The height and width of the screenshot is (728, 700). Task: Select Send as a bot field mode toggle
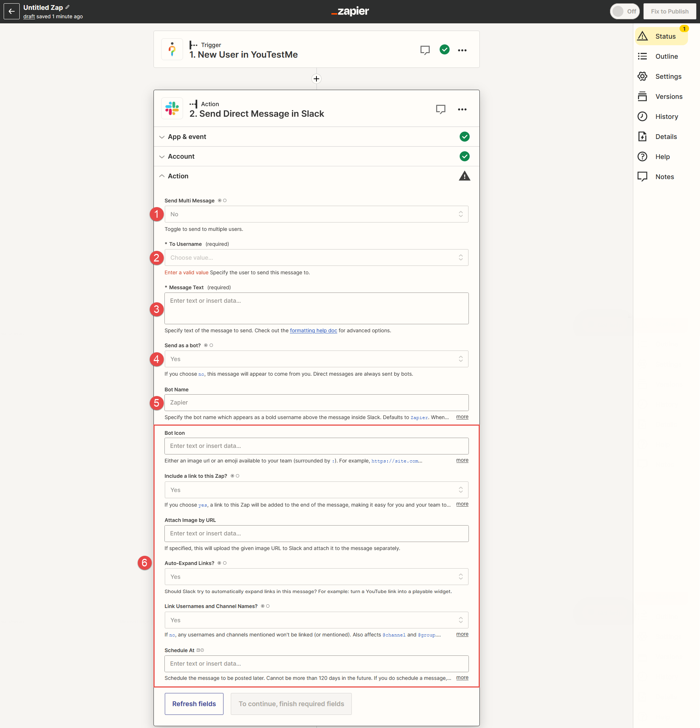[208, 345]
